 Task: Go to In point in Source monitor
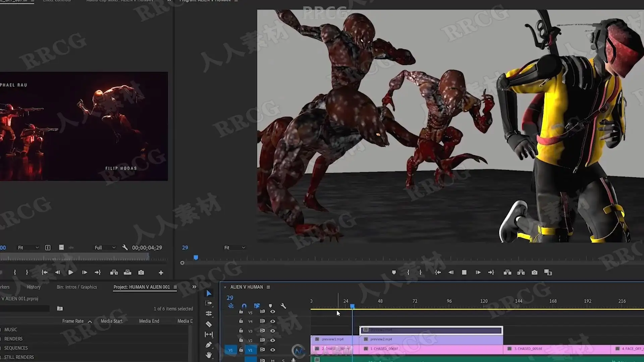tap(44, 273)
